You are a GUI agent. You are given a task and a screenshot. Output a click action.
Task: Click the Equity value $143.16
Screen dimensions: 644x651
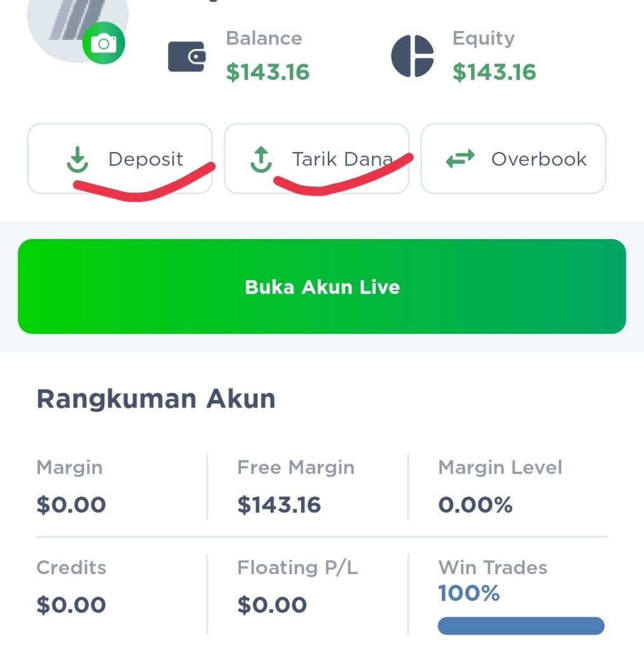click(x=493, y=72)
